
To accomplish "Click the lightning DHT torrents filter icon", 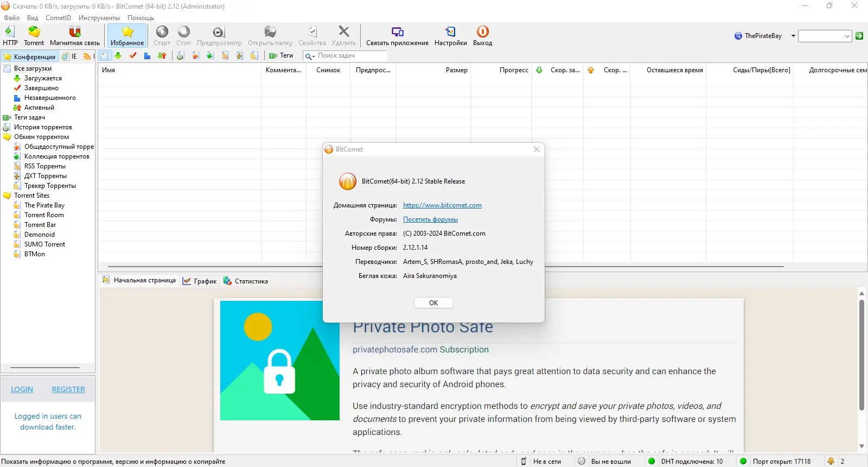I will 239,55.
